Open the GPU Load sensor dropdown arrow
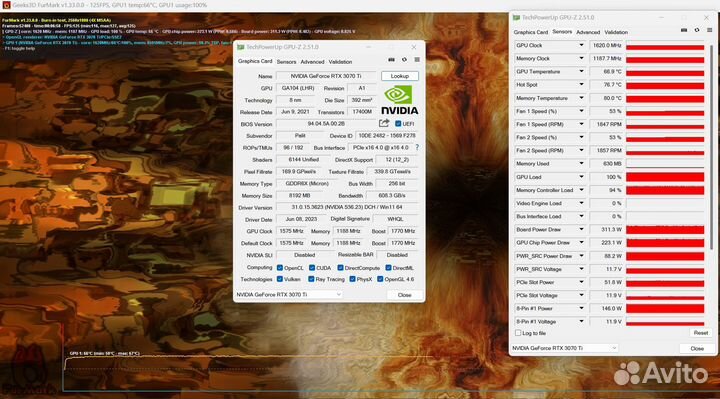The height and width of the screenshot is (399, 720). (581, 177)
